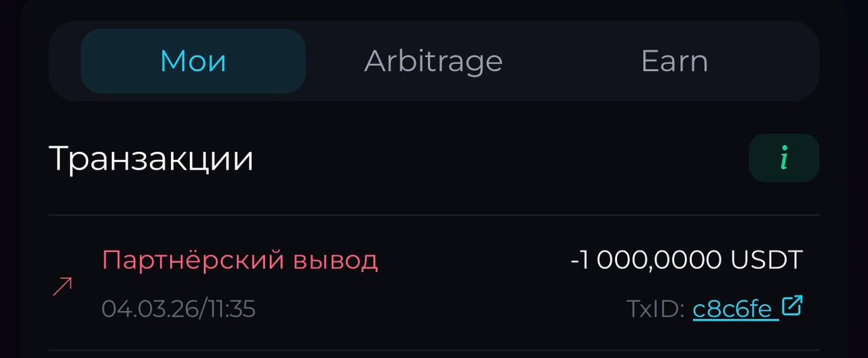Click empty area between date and TxID

441,309
